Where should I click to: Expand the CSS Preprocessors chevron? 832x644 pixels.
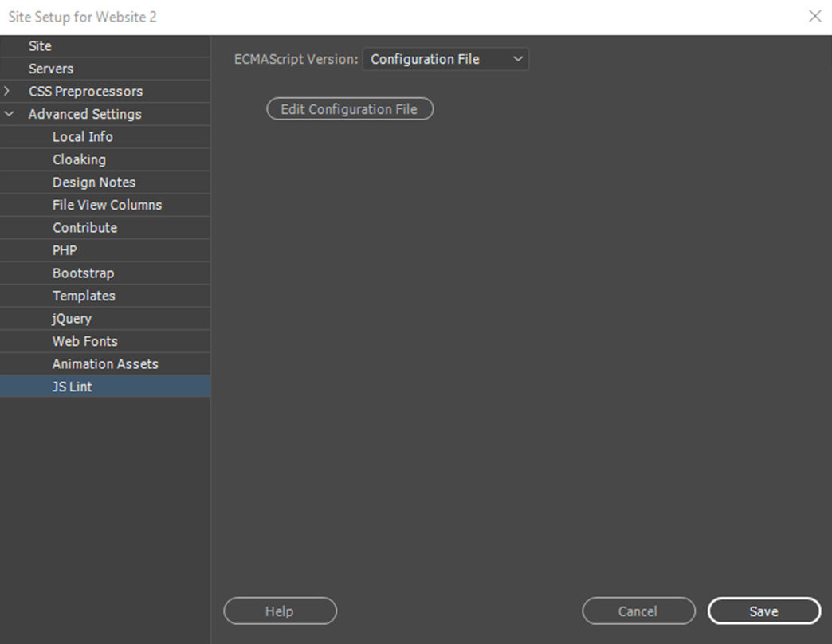(x=7, y=91)
